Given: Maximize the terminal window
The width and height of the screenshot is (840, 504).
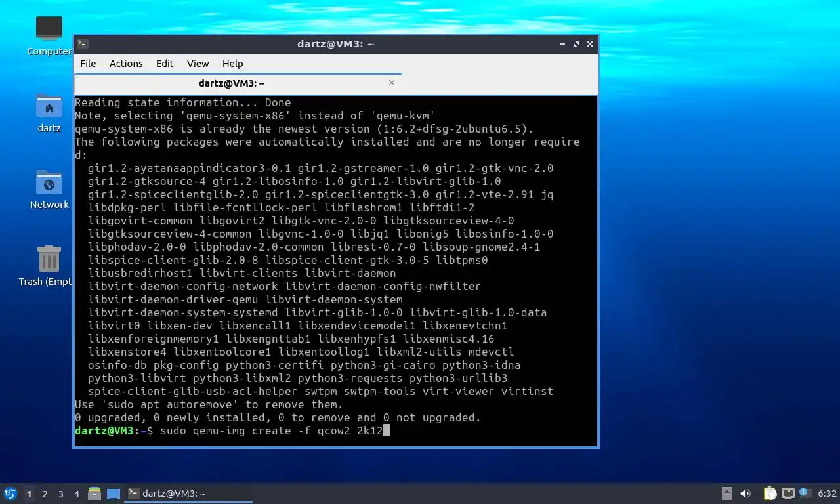Looking at the screenshot, I should pyautogui.click(x=576, y=44).
